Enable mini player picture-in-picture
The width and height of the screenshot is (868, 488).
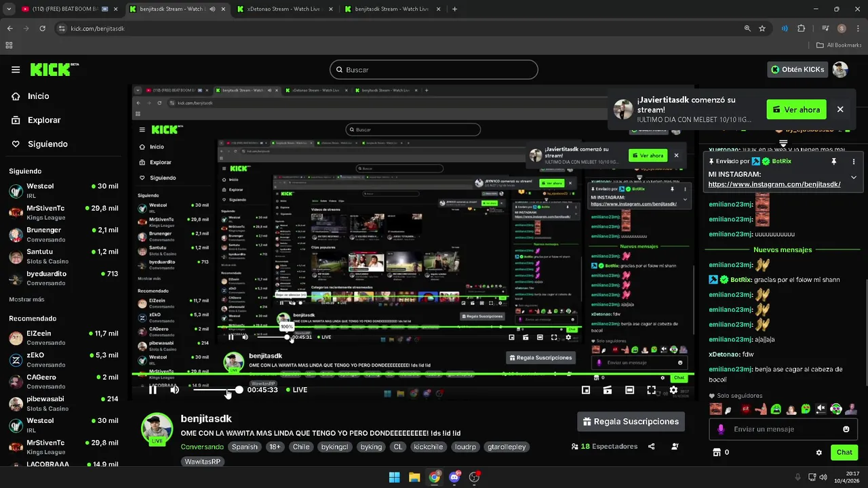(x=586, y=390)
